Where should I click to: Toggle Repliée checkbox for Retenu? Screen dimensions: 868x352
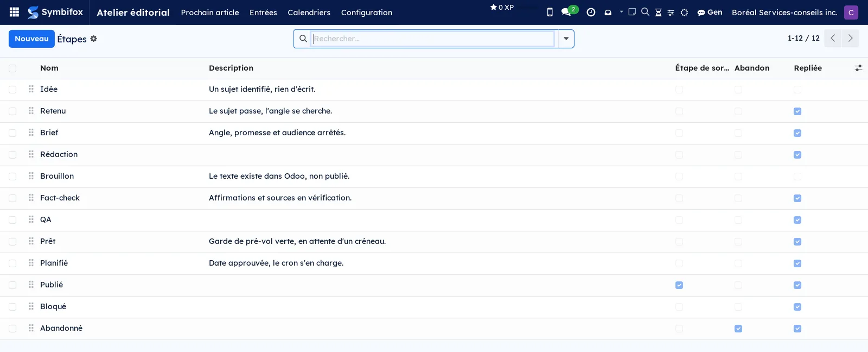tap(797, 111)
